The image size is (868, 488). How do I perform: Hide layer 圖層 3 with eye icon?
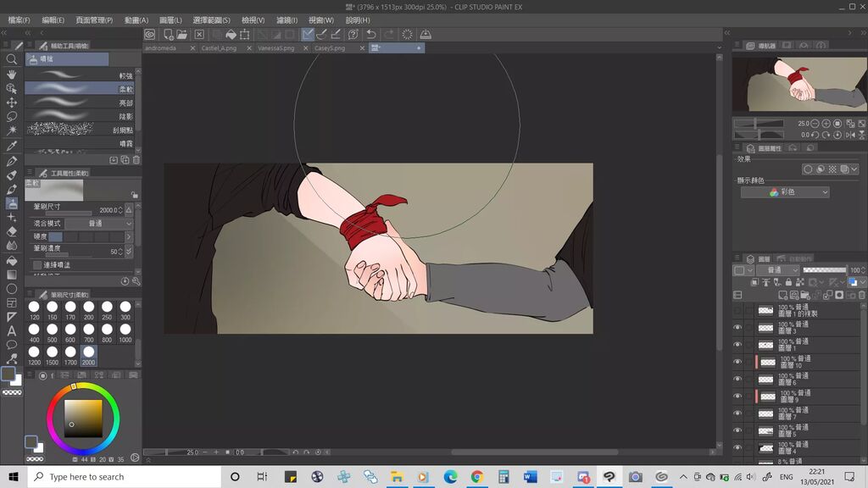pos(737,328)
